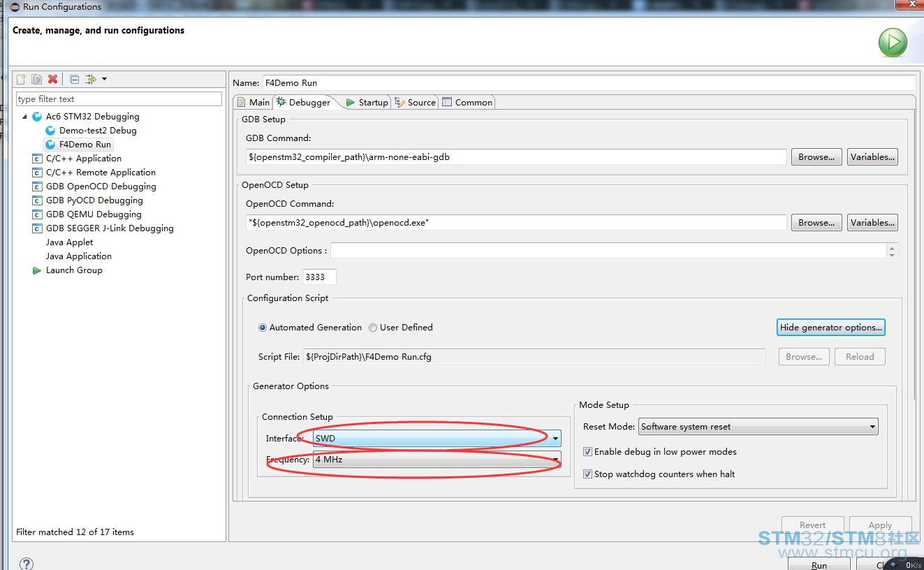The image size is (924, 570).
Task: Click the GDB OpenOCD Debugging icon
Action: pos(37,187)
